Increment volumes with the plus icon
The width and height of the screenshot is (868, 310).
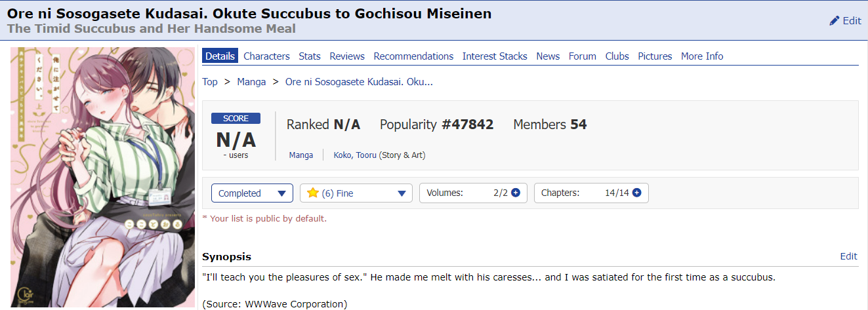tap(516, 193)
